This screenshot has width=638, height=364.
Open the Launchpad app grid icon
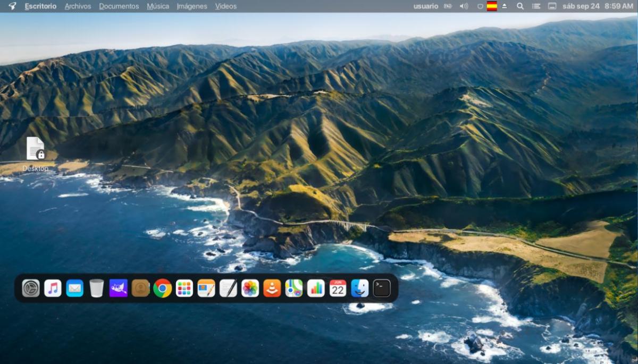184,288
